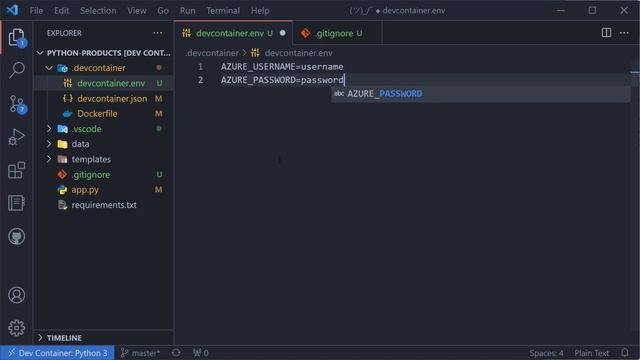Click the master* branch in status bar

point(140,353)
